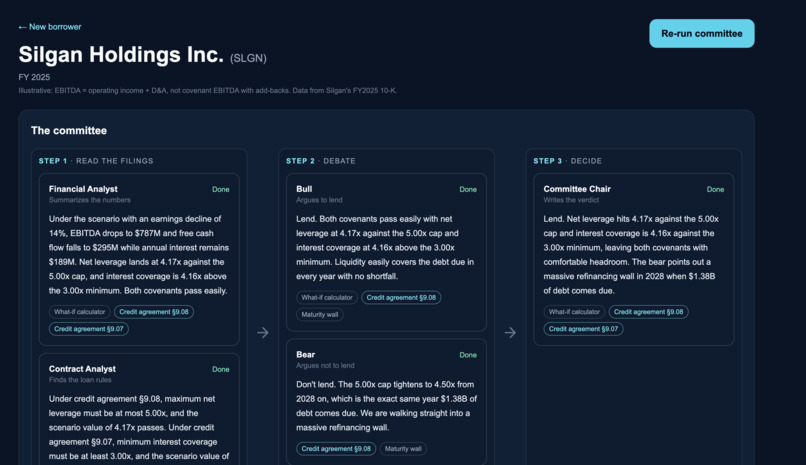
Task: Select the Bull card title
Action: [304, 189]
